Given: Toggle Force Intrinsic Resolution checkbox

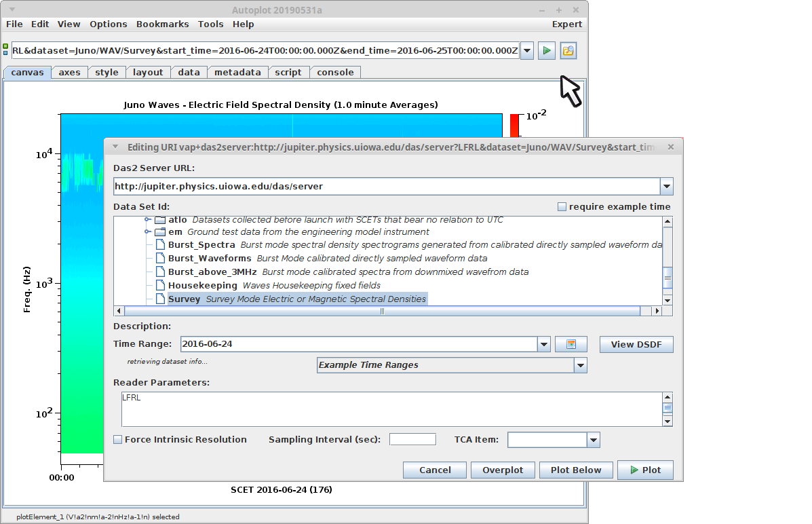Looking at the screenshot, I should 118,440.
